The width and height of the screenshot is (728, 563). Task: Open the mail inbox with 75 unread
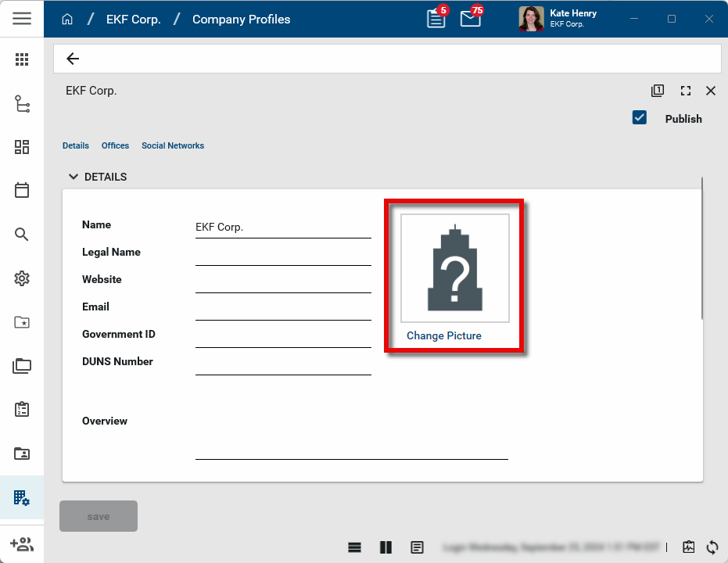coord(471,19)
